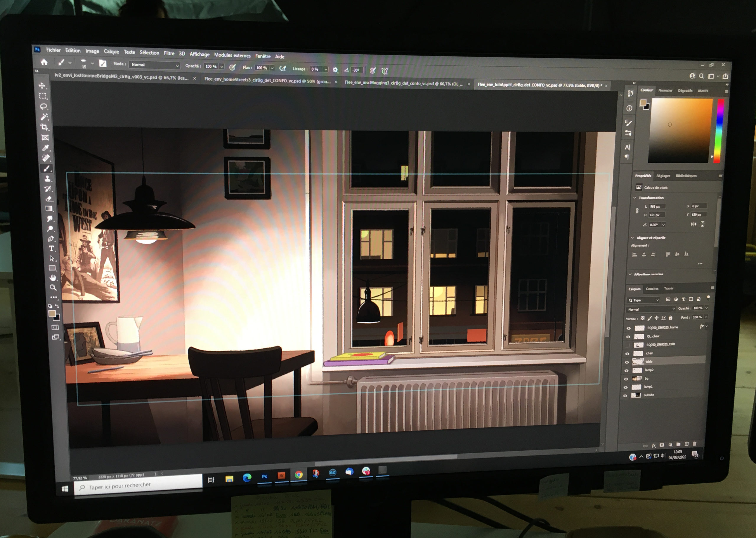The image size is (756, 538).
Task: Select the Lasso tool
Action: click(x=43, y=107)
